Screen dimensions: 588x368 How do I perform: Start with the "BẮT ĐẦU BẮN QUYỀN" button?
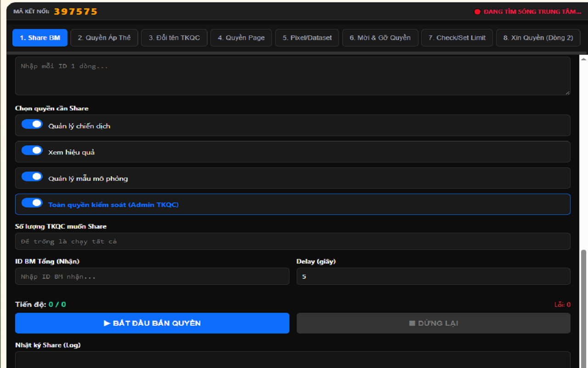click(152, 323)
